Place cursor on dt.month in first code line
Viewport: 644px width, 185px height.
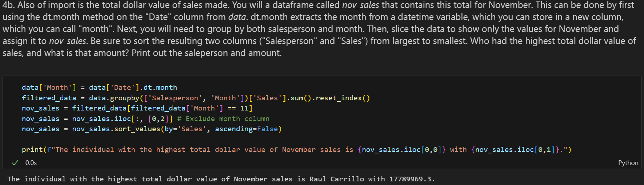click(160, 88)
